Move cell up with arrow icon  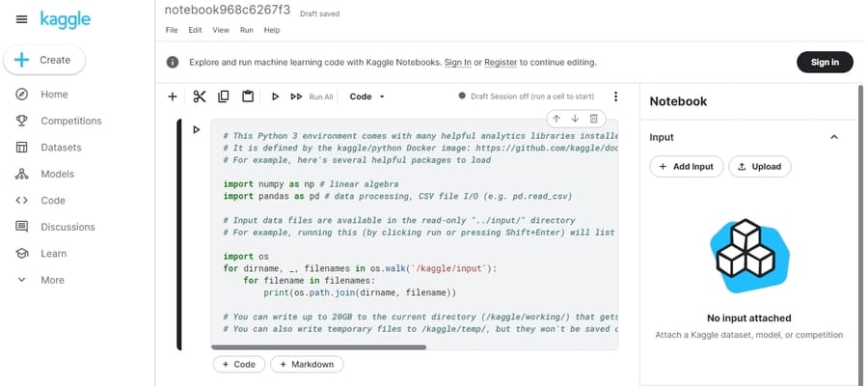[556, 119]
